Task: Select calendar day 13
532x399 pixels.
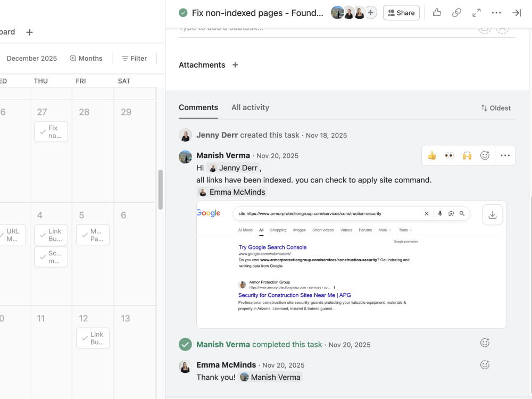Action: tap(126, 318)
